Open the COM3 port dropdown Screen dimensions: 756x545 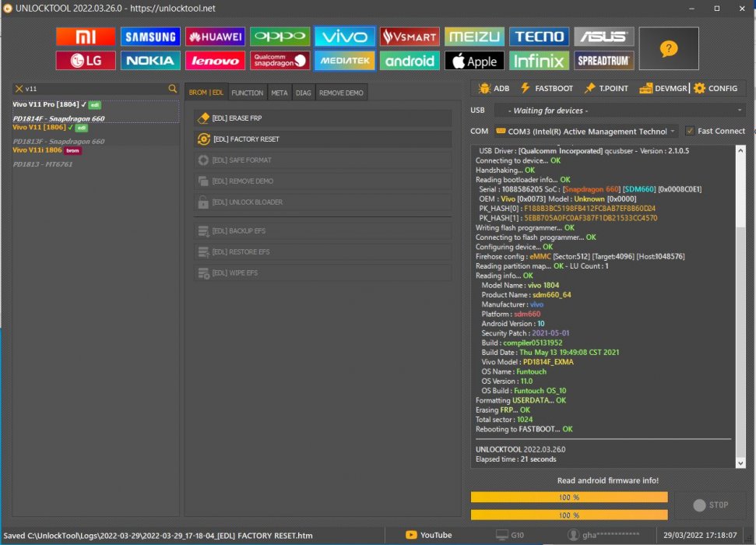(x=585, y=131)
